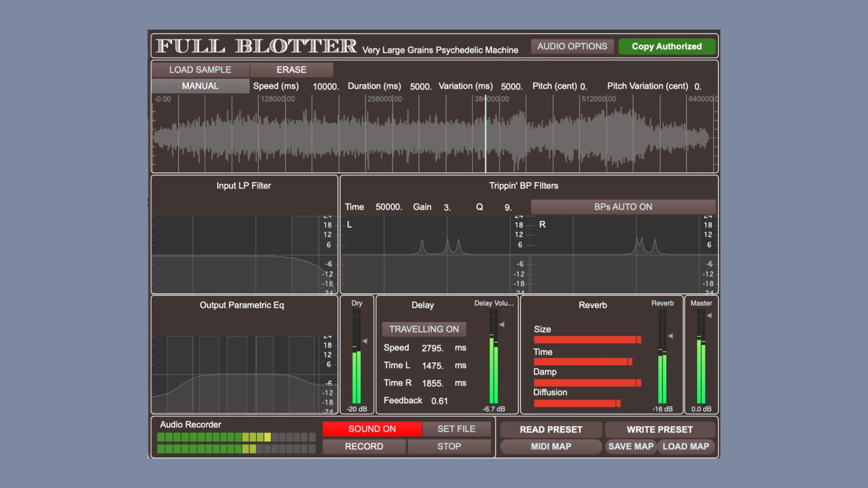The height and width of the screenshot is (488, 868).
Task: Toggle TRAVELLING ON in Delay section
Action: click(x=424, y=329)
